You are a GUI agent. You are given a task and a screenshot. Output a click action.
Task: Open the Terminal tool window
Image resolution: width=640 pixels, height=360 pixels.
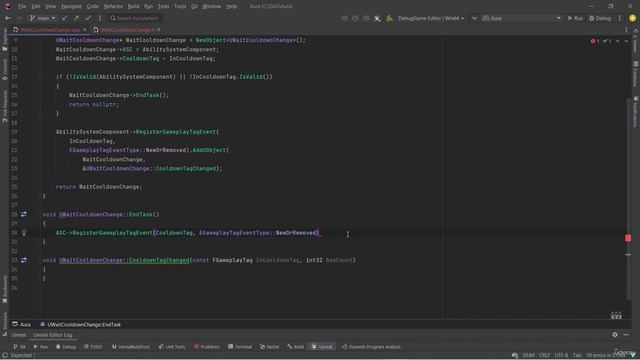(x=240, y=347)
